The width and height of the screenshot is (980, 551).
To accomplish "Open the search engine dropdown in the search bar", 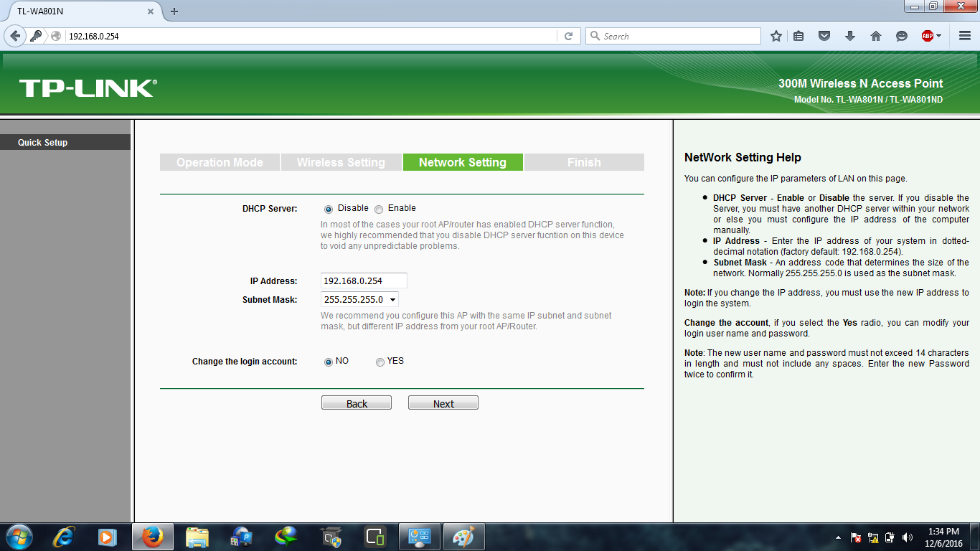I will [593, 35].
